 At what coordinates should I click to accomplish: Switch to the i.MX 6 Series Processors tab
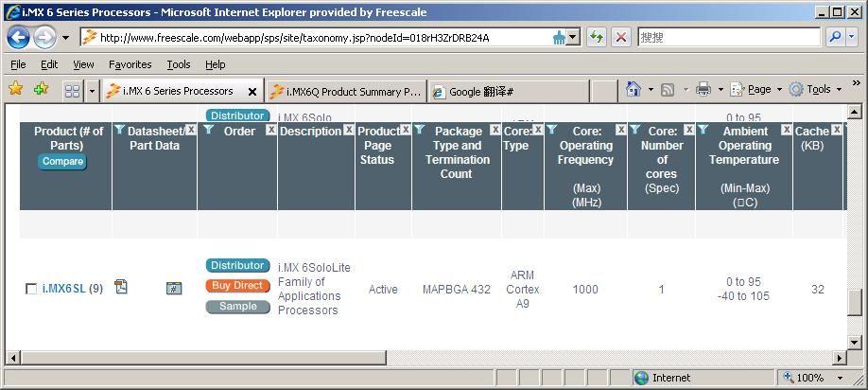pos(176,91)
